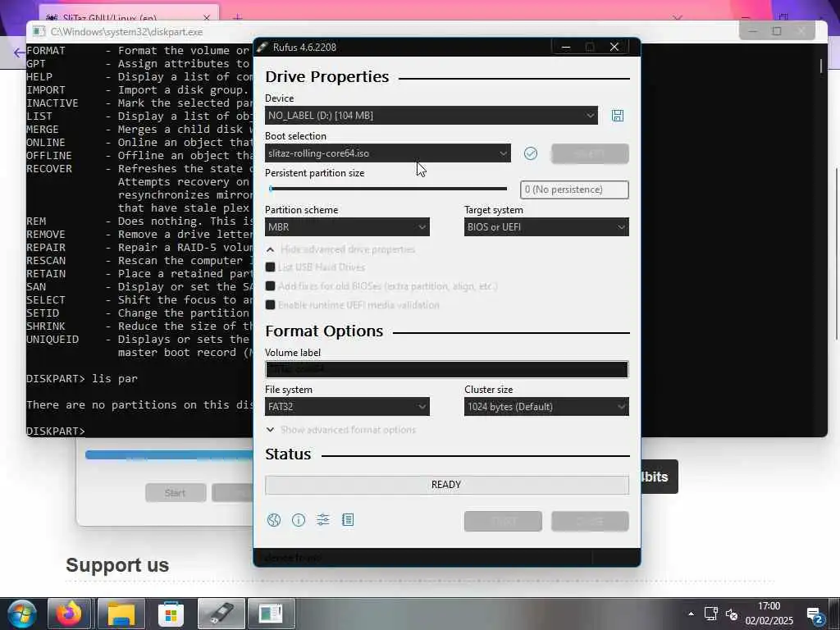Open a new browser tab
Image resolution: width=840 pixels, height=630 pixels.
pos(237,17)
